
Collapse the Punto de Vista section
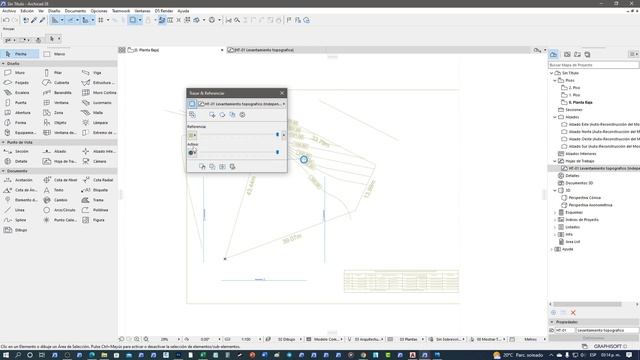click(3, 142)
